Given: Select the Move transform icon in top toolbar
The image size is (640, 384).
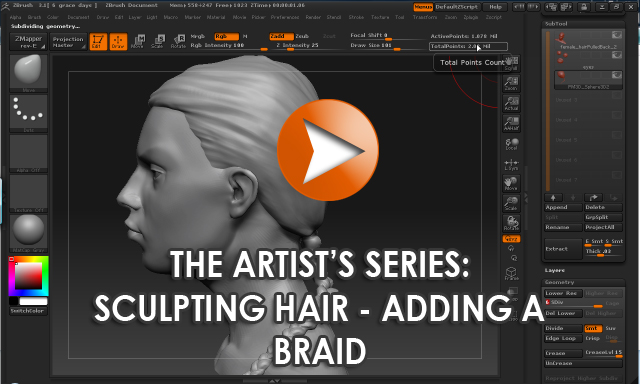Looking at the screenshot, I should click(138, 42).
